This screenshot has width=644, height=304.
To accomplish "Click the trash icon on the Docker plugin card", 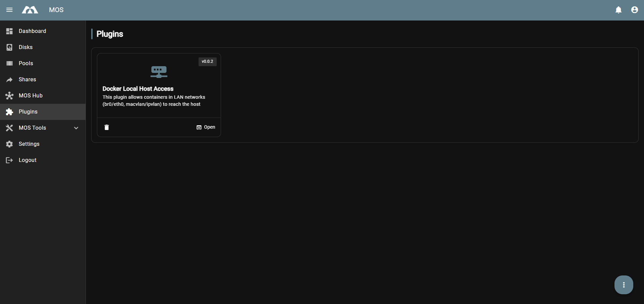I will [106, 127].
